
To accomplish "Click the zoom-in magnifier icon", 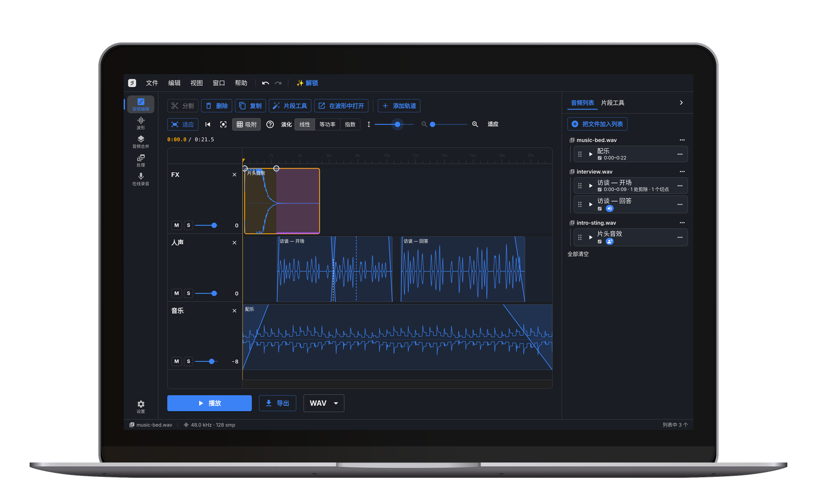I will click(x=475, y=125).
